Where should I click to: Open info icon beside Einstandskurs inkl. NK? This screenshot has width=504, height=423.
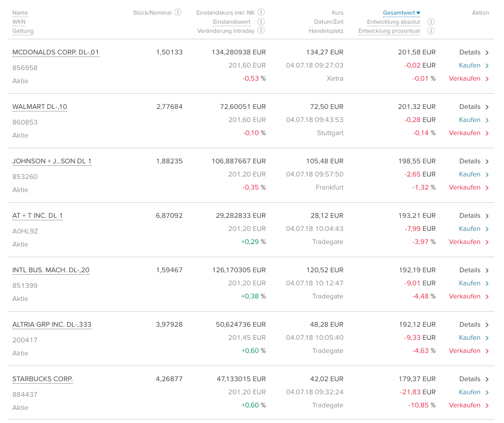point(261,13)
